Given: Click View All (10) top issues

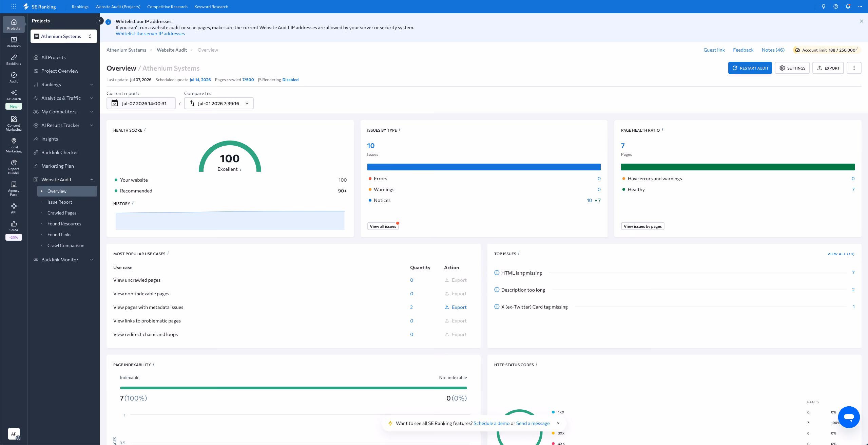Looking at the screenshot, I should pos(841,254).
